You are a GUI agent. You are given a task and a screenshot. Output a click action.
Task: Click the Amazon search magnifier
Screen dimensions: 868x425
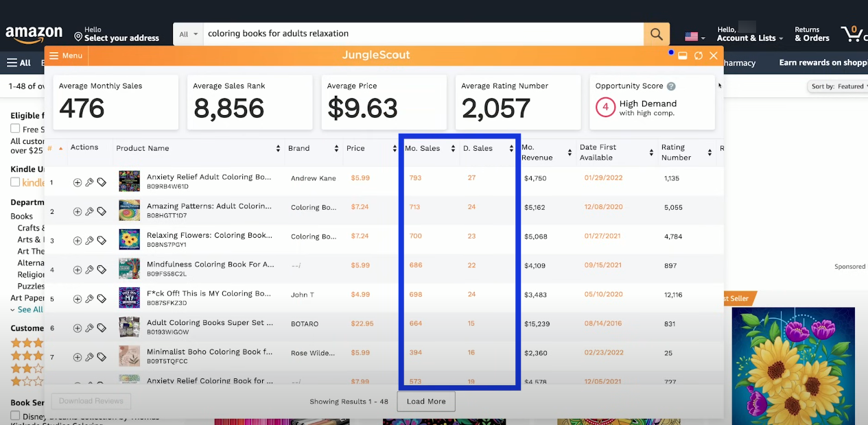click(x=655, y=33)
